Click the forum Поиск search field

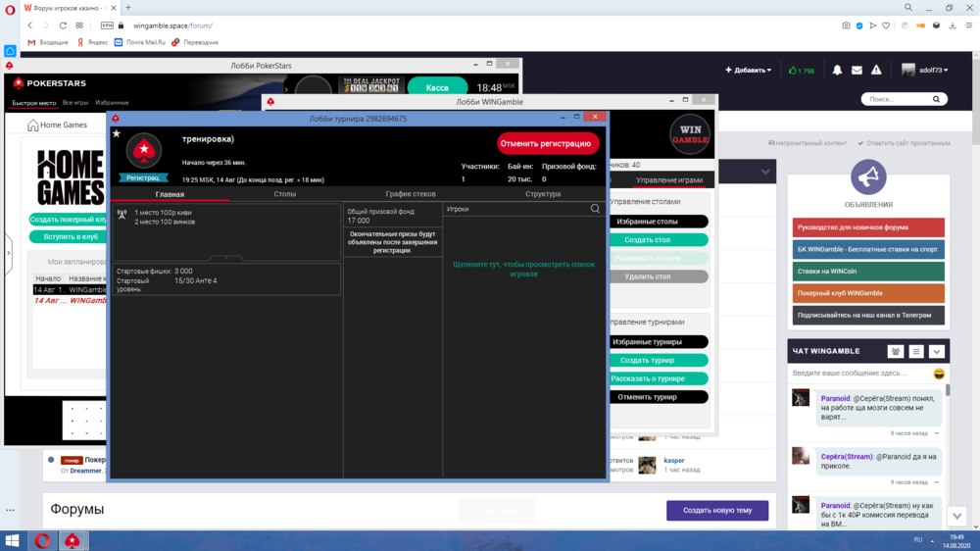[x=898, y=99]
